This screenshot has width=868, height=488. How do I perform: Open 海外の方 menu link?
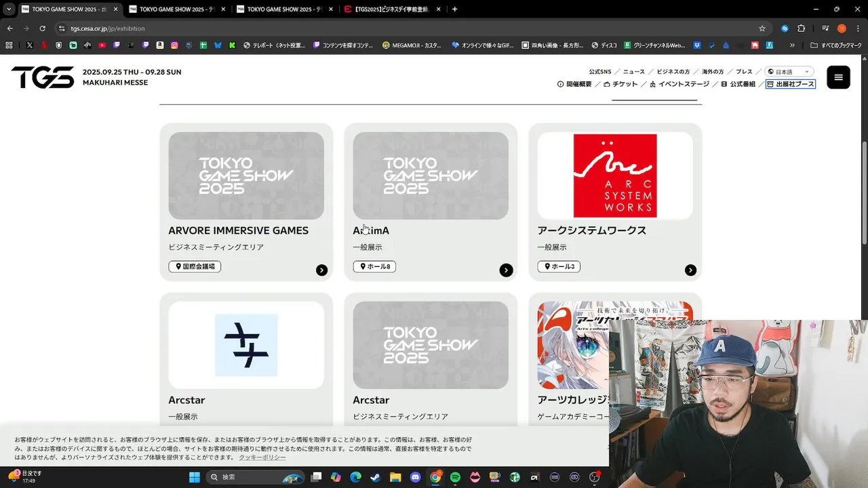(713, 72)
